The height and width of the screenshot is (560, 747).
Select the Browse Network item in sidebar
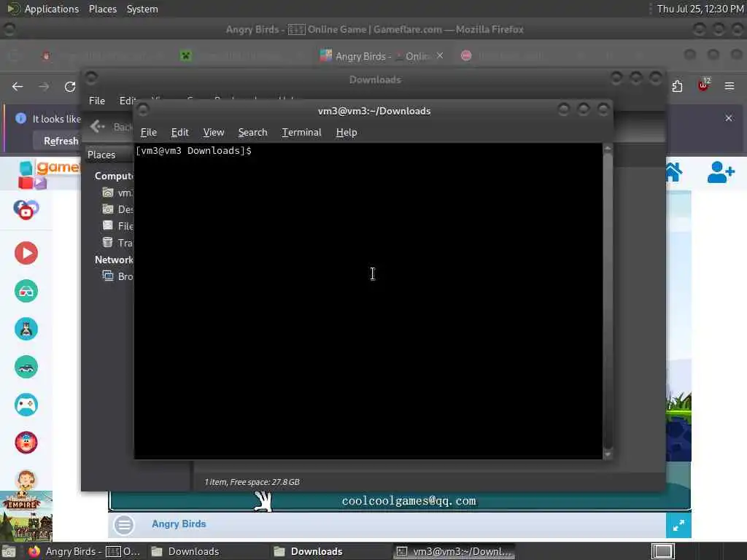pyautogui.click(x=117, y=276)
